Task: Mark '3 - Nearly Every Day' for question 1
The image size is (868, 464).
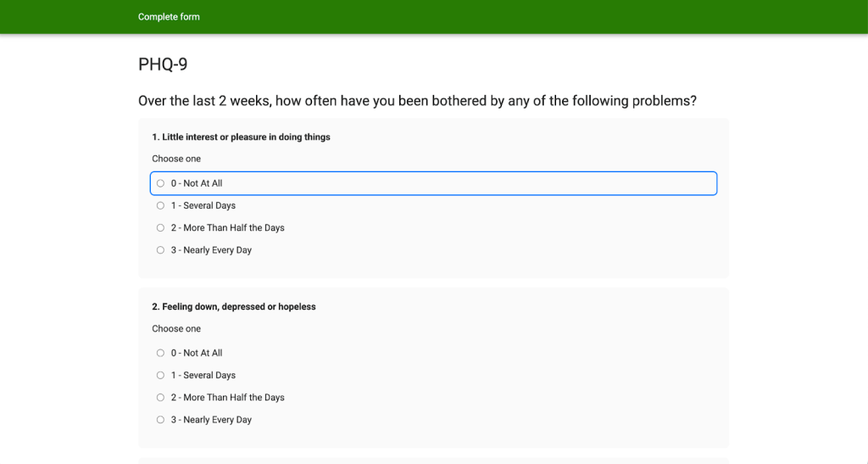Action: [160, 250]
